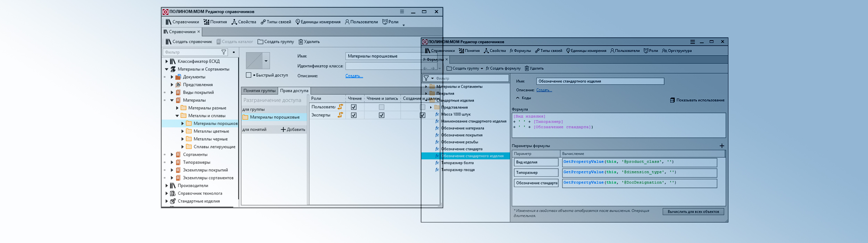Image resolution: width=868 pixels, height=243 pixels.
Task: Open Оргструктура section in the right window
Action: pos(677,51)
